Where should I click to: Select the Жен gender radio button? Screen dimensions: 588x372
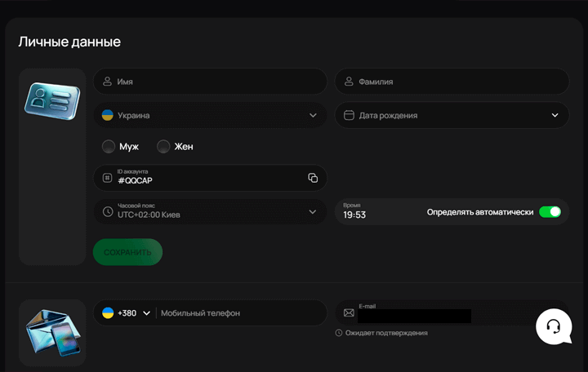click(x=163, y=147)
